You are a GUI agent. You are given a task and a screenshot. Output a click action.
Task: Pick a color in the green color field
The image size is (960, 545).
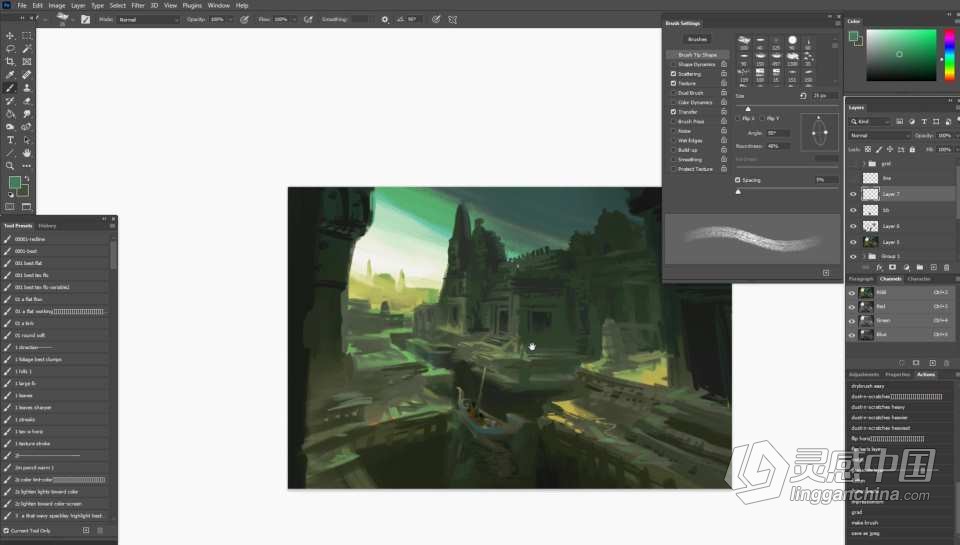901,55
